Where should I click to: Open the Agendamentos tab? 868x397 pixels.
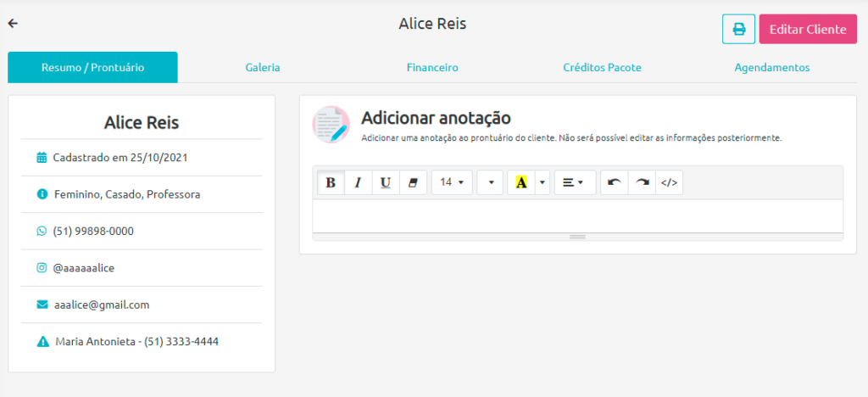click(x=771, y=68)
